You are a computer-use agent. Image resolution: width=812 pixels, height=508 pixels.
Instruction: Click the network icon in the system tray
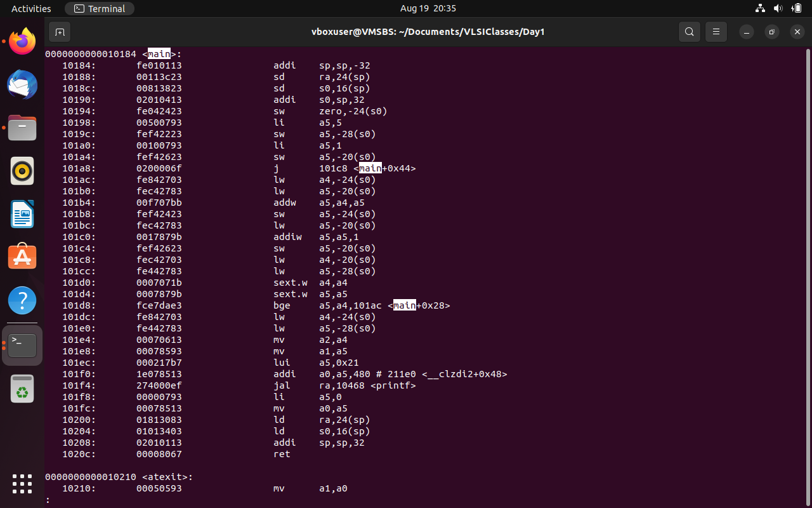click(760, 8)
